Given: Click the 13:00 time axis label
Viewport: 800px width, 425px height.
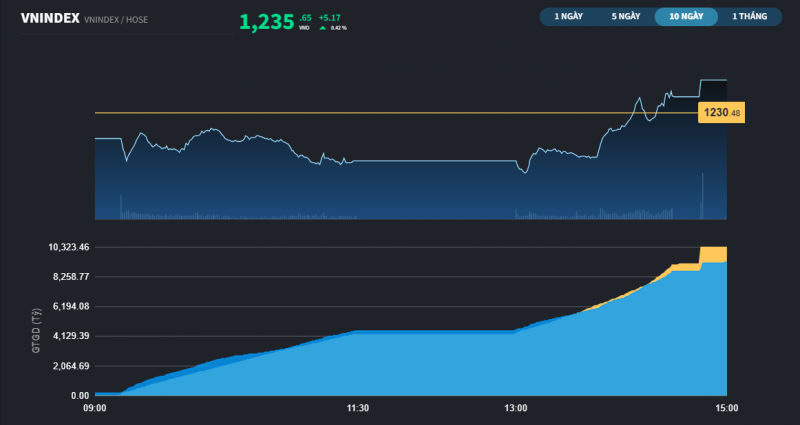Looking at the screenshot, I should pos(515,408).
